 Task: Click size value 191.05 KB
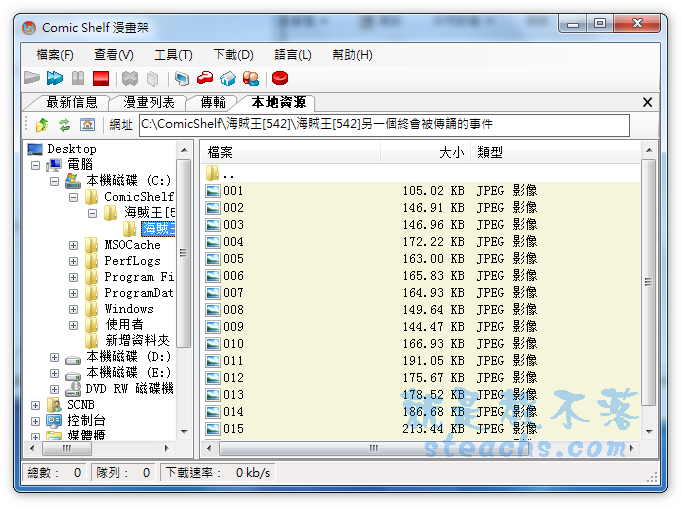click(433, 361)
